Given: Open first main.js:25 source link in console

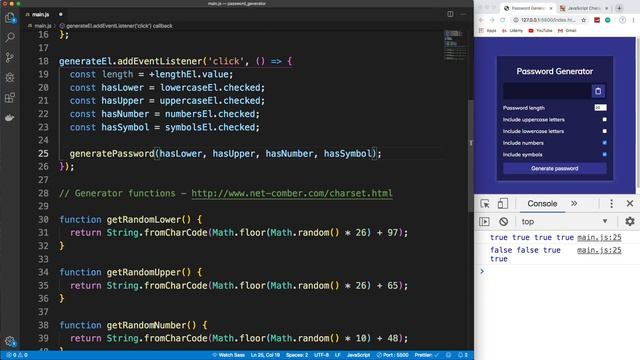Looking at the screenshot, I should pos(599,238).
